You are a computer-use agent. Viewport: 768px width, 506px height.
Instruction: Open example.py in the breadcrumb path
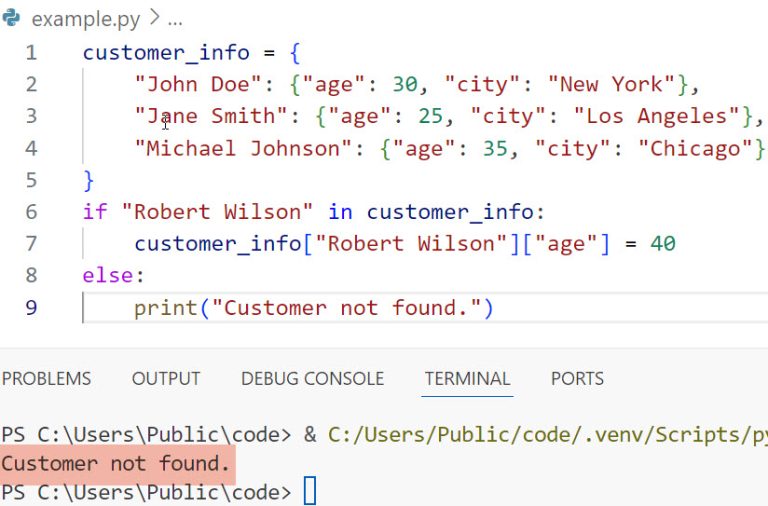click(86, 20)
